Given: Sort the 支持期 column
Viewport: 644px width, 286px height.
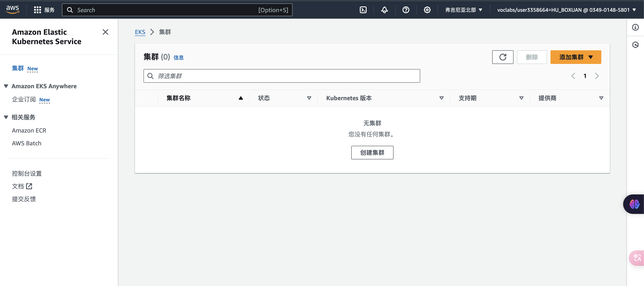Looking at the screenshot, I should click(521, 98).
